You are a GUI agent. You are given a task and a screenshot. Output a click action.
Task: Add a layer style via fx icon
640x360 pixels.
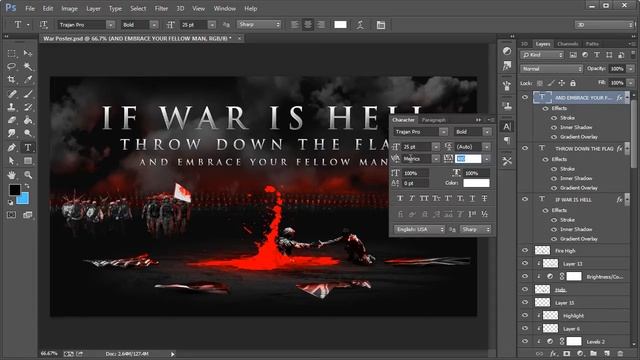[x=553, y=353]
